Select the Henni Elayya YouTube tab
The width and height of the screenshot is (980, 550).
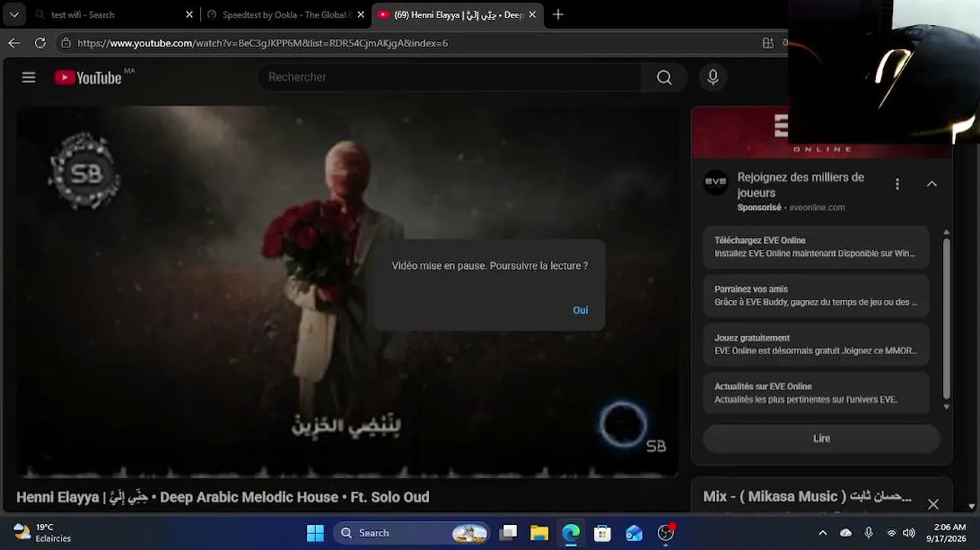click(458, 15)
